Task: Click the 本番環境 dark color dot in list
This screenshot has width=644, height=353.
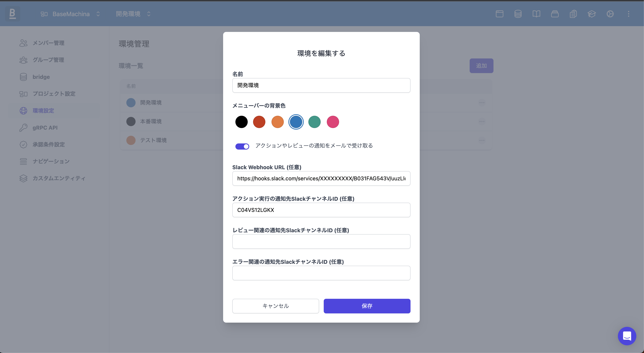Action: pyautogui.click(x=131, y=122)
